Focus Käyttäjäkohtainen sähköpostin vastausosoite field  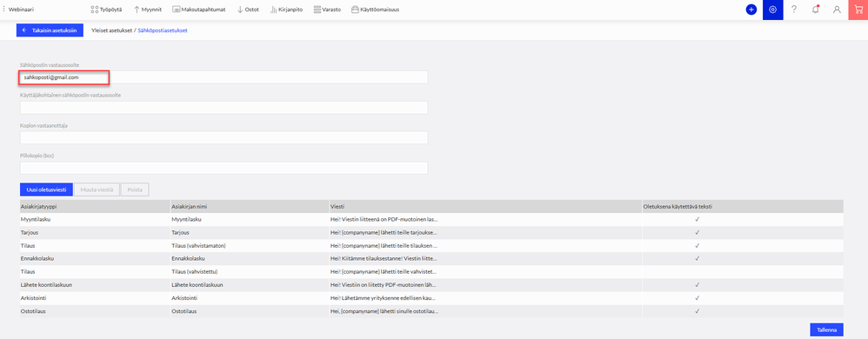(224, 107)
